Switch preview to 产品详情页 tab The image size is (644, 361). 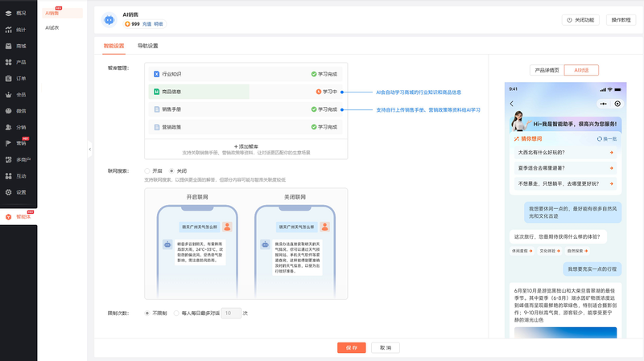[547, 70]
